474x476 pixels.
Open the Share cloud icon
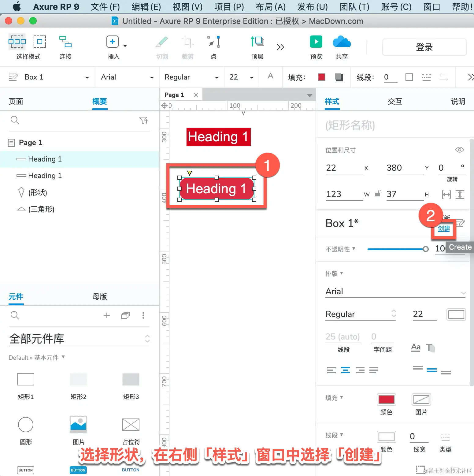click(342, 42)
